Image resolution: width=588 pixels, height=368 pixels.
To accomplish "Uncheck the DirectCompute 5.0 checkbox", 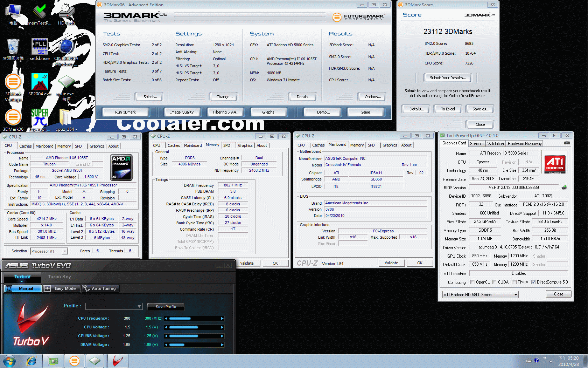I will click(x=533, y=282).
